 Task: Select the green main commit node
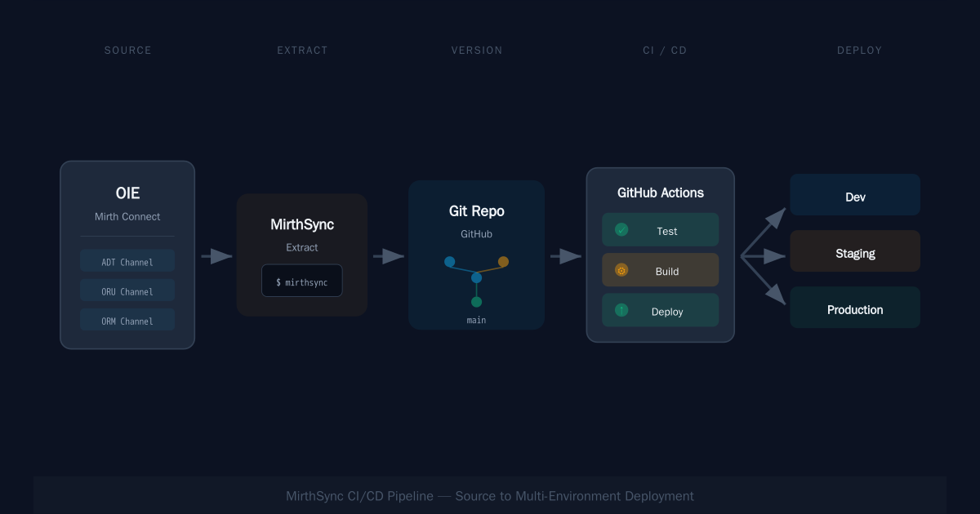click(x=476, y=302)
